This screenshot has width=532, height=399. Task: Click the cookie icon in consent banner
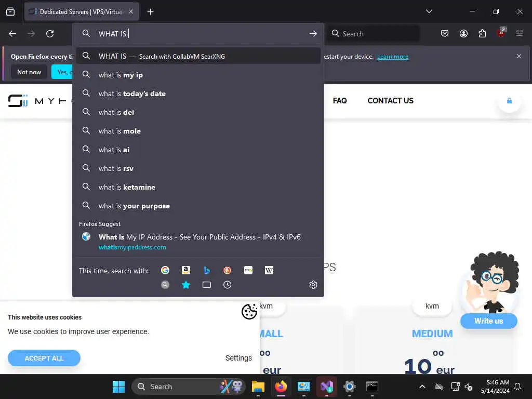(249, 311)
